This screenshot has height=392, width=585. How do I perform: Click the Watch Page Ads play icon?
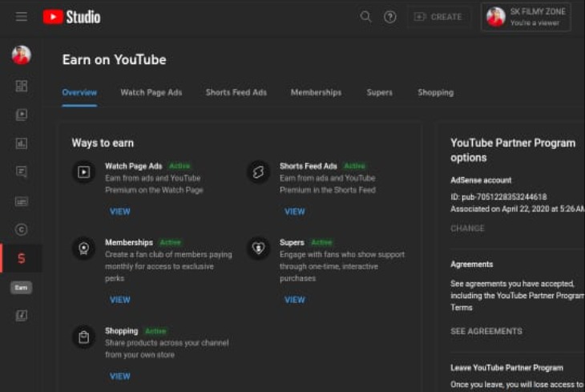click(83, 172)
